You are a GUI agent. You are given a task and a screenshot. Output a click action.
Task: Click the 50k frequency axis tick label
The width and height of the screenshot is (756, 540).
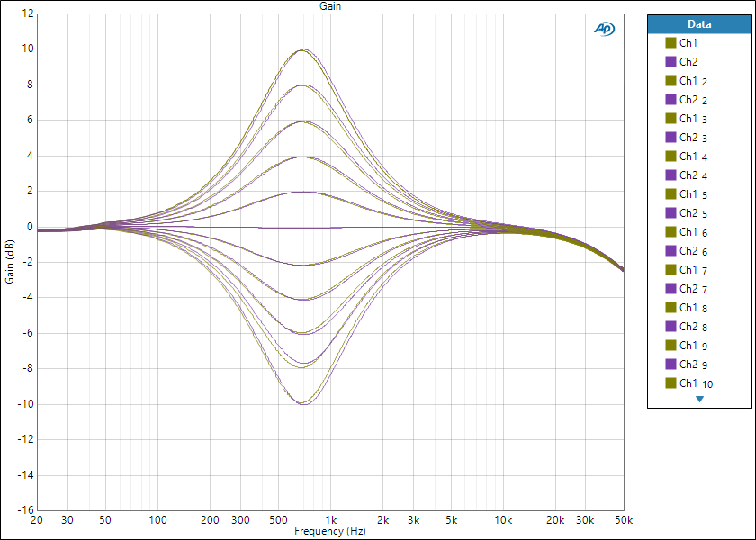(x=624, y=520)
